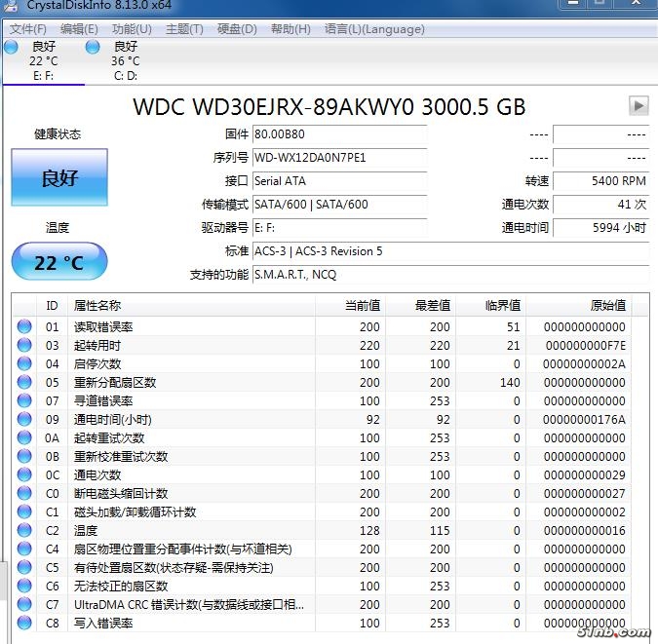Click status icon for C2 温度
Image resolution: width=658 pixels, height=644 pixels.
(x=24, y=530)
